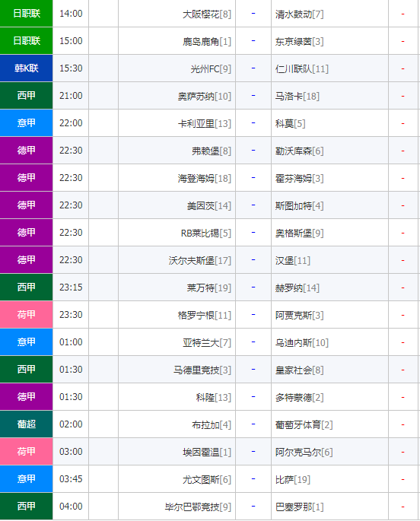Viewport: 420px width, 521px height.
Task: Open 霍芬海姆 team page
Action: click(x=294, y=179)
